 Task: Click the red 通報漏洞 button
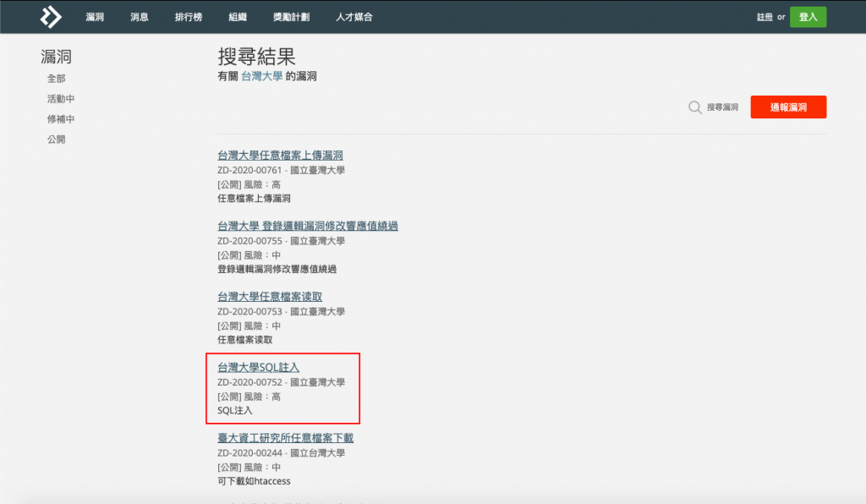click(x=788, y=107)
